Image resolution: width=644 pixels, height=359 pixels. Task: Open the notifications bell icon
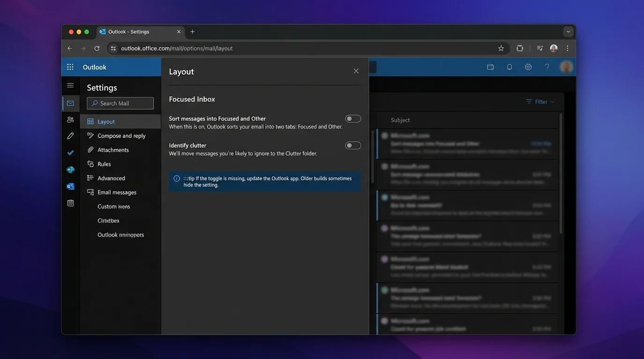tap(509, 67)
